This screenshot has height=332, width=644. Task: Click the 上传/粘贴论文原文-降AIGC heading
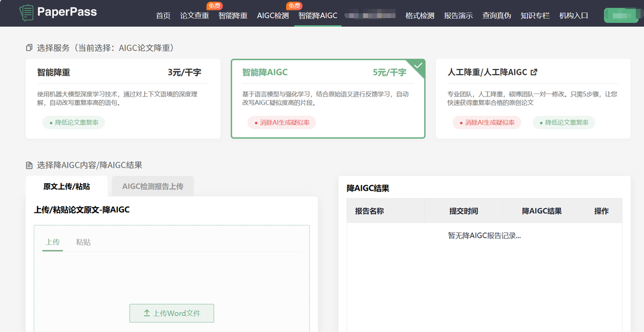[82, 210]
